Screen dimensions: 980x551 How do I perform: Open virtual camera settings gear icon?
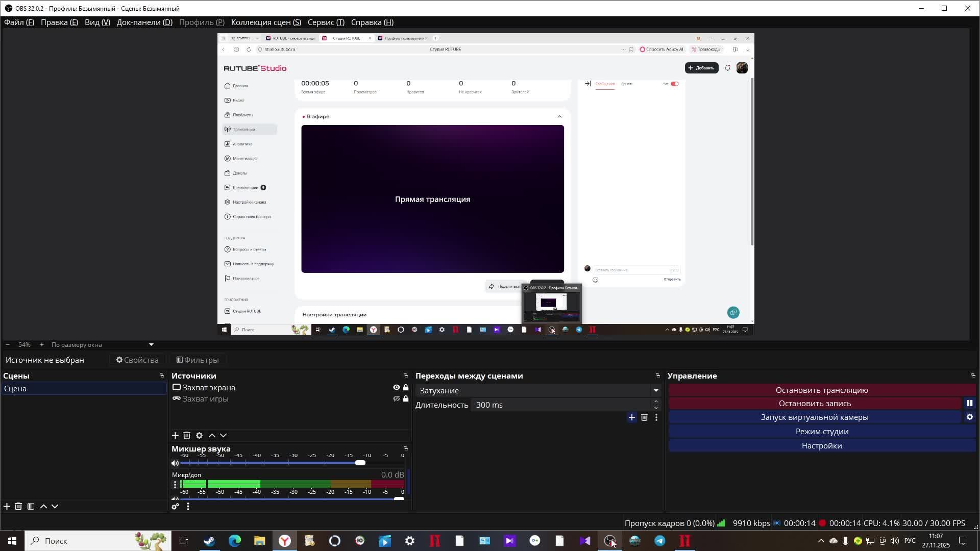(x=969, y=417)
